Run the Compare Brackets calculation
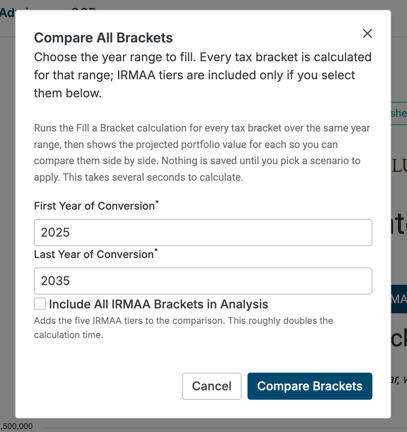Screen dimensions: 407x432 310,386
